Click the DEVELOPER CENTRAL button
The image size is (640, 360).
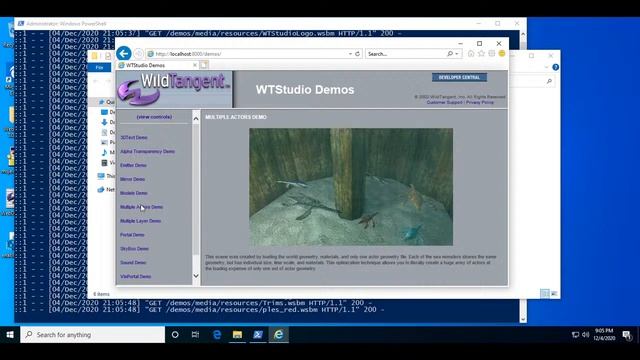point(459,77)
